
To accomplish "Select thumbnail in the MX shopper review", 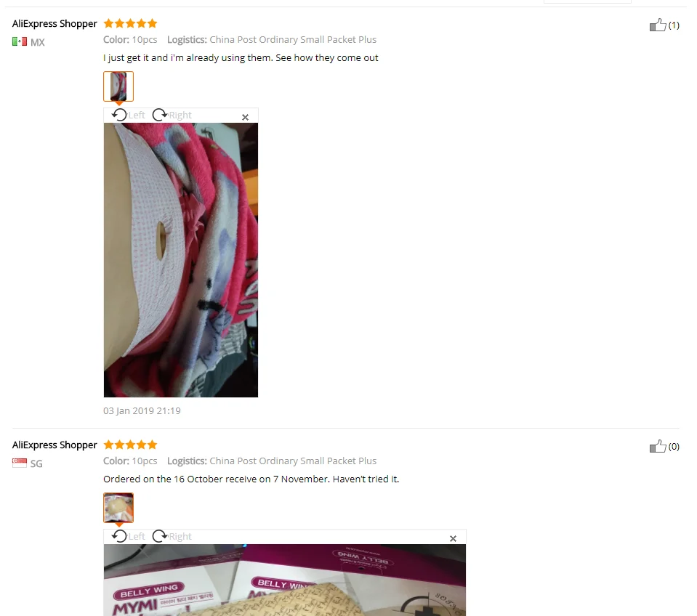I will [118, 86].
